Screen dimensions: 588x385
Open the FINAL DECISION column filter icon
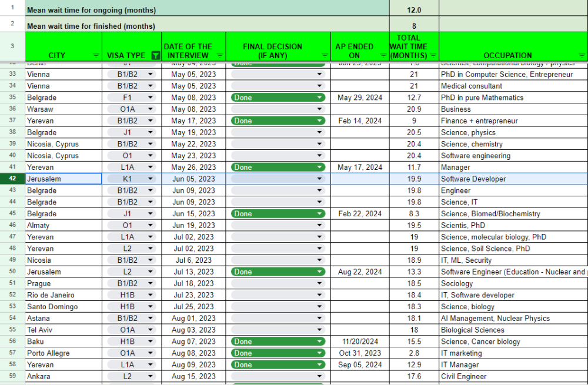click(x=325, y=55)
